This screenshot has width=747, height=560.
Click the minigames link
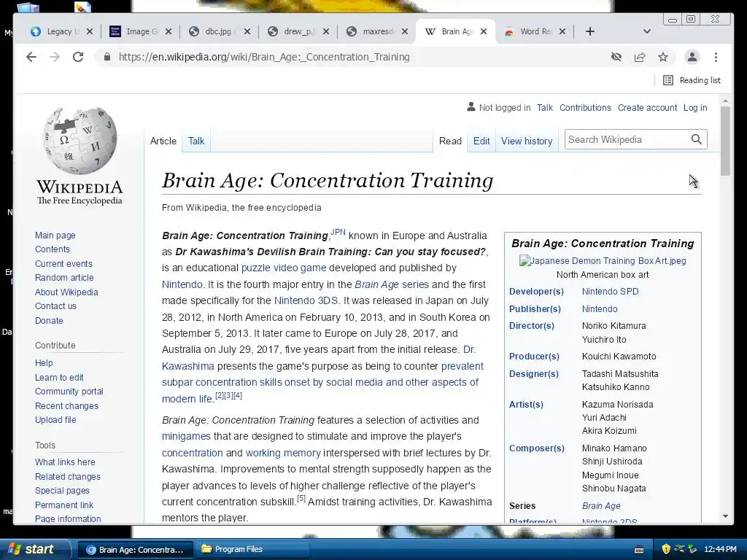(x=186, y=436)
